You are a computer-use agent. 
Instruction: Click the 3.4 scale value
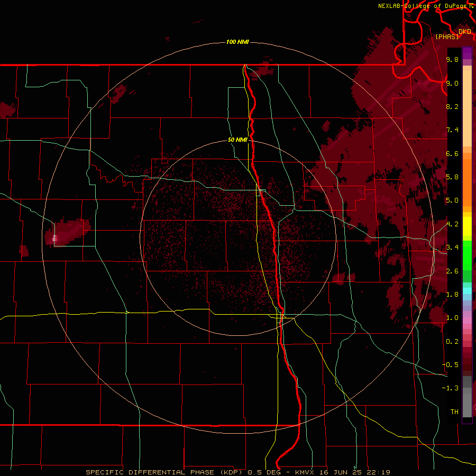(x=452, y=248)
